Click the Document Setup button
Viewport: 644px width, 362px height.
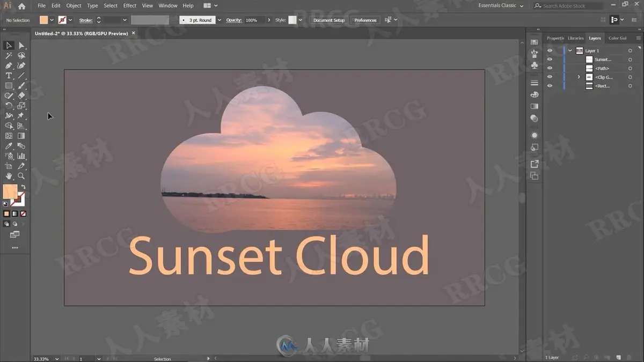coord(329,20)
